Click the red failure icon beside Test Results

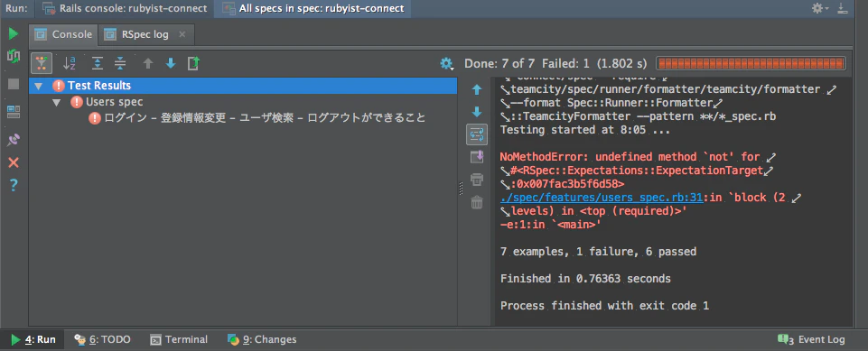pos(59,86)
